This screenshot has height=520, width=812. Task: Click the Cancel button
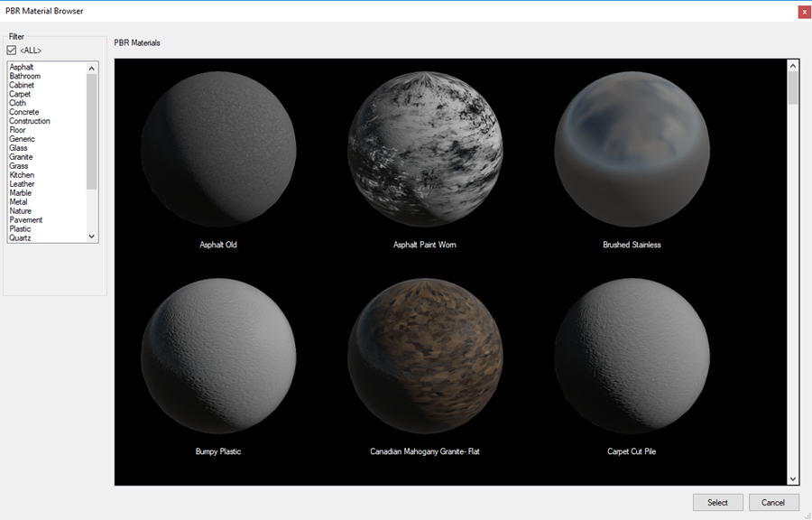tap(773, 502)
